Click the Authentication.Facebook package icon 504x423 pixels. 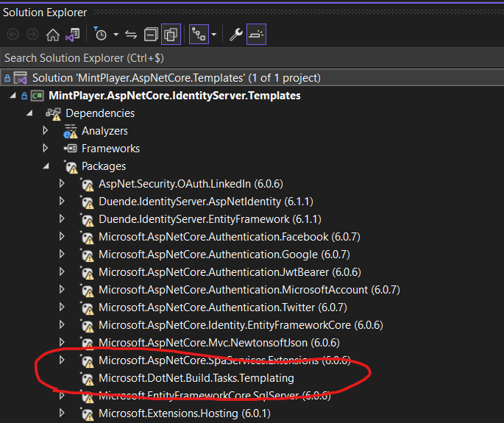[87, 238]
